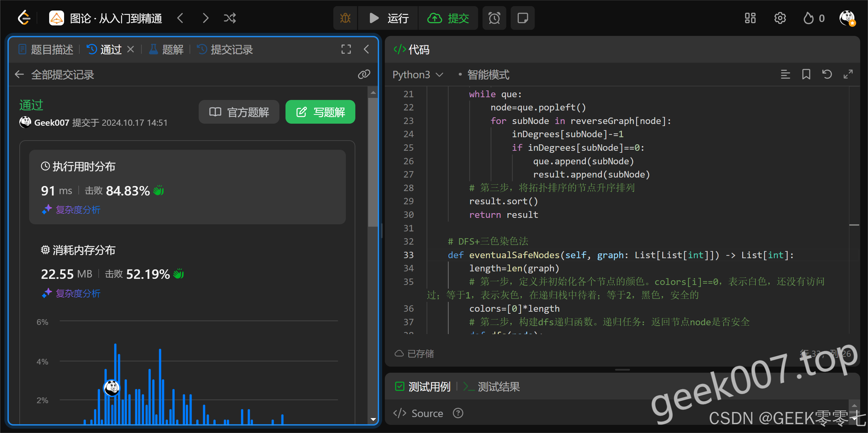Pick a random problem with shuffle icon
This screenshot has height=433, width=868.
point(230,18)
